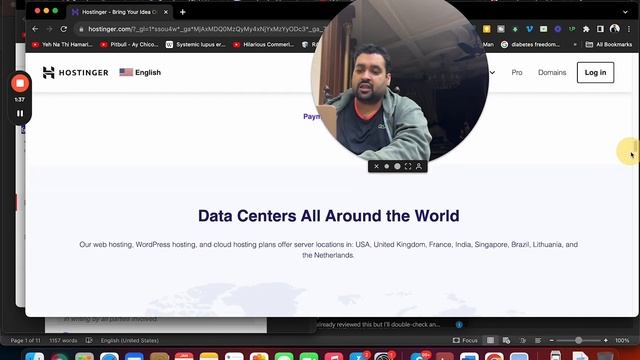Viewport: 640px width, 360px height.
Task: Set webcam bubble to small size
Action: tap(387, 166)
